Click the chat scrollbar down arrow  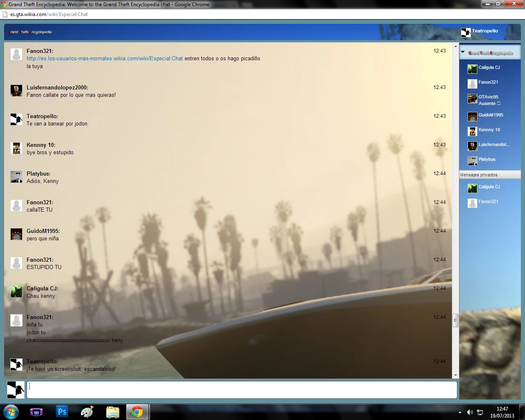[455, 375]
